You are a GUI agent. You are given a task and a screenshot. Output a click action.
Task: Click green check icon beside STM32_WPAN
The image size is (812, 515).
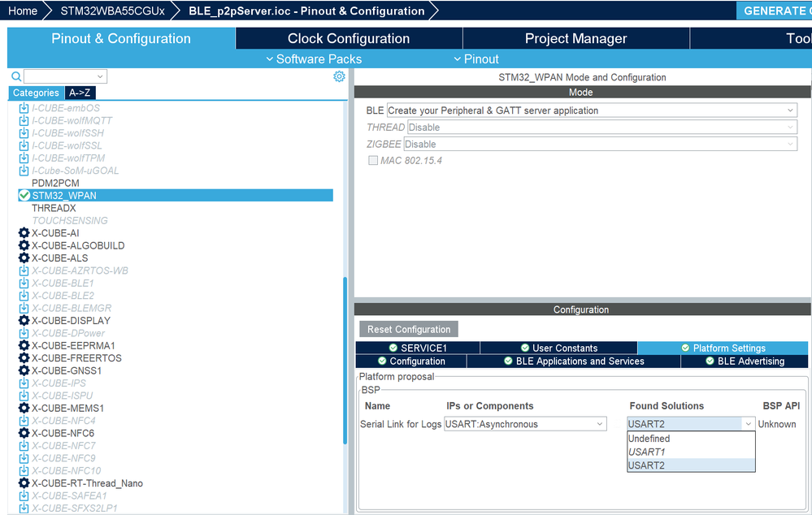[x=24, y=195]
